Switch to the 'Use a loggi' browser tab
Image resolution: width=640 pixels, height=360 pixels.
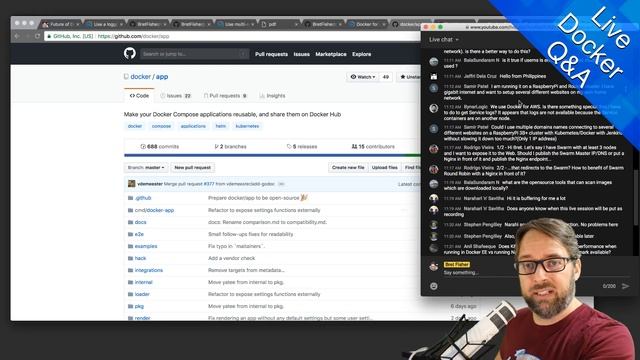104,24
